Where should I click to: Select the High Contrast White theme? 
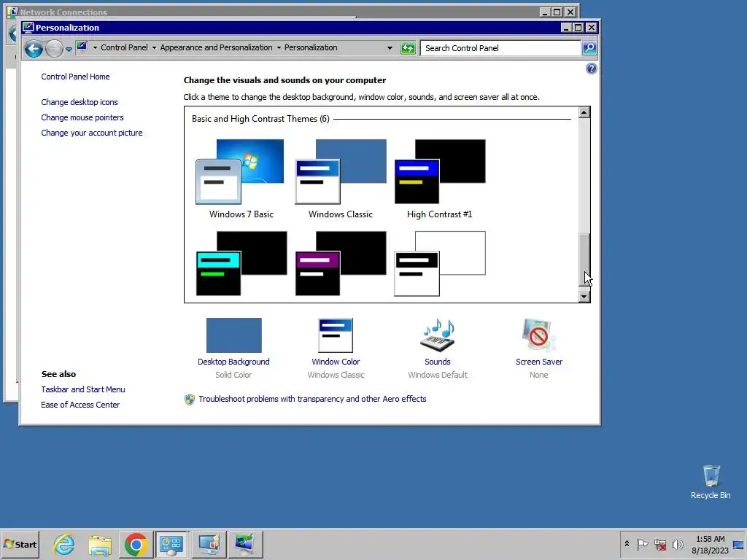(439, 264)
